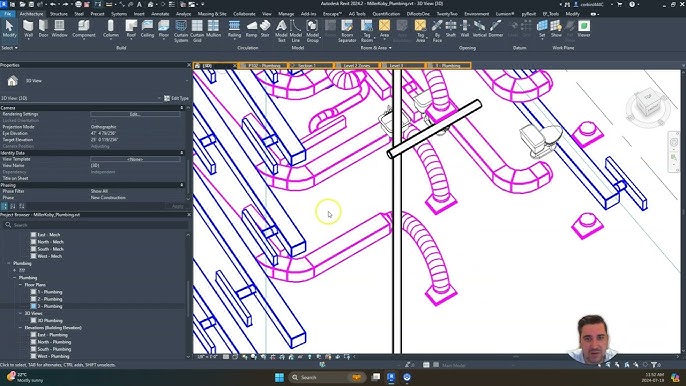
Task: Select the Railing tool
Action: [234, 29]
